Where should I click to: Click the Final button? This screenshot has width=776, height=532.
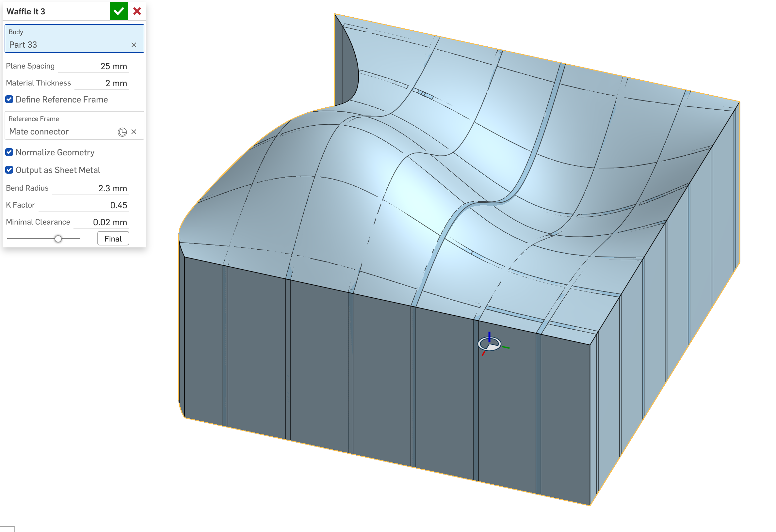coord(113,239)
